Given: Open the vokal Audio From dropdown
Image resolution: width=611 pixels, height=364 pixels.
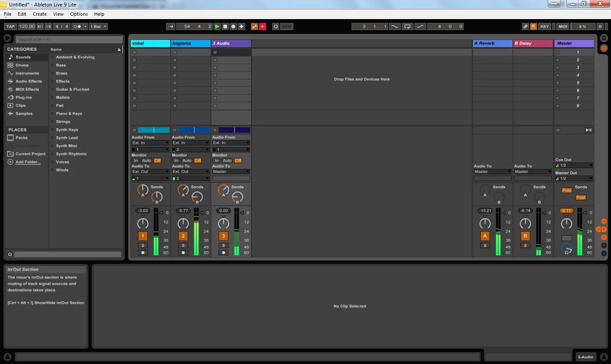Looking at the screenshot, I should [150, 143].
